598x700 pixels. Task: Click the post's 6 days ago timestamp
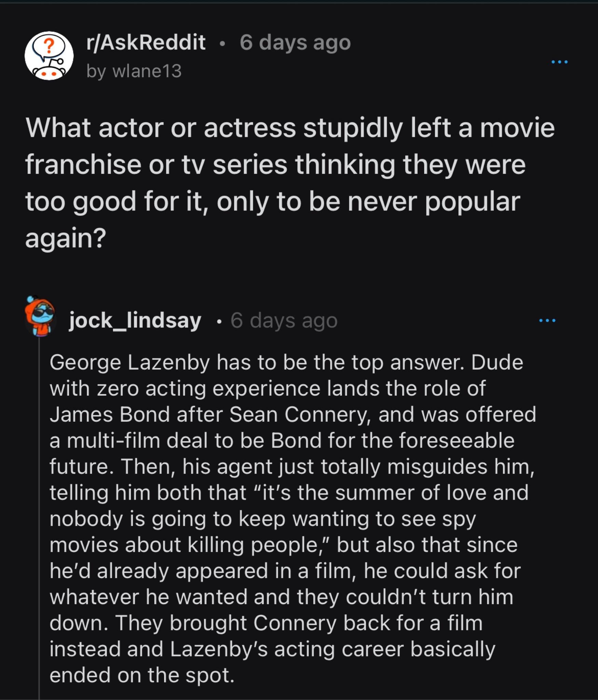[x=296, y=43]
